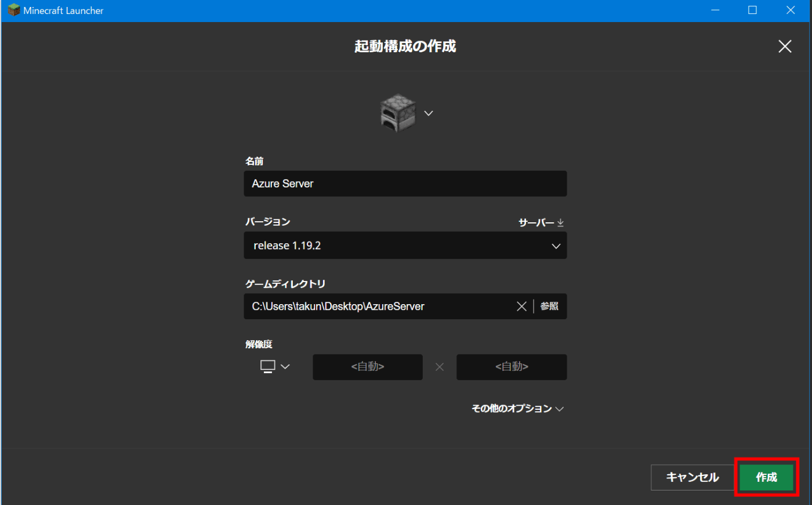Click the Minecraft Launcher grass block icon
The height and width of the screenshot is (505, 812).
coord(13,10)
